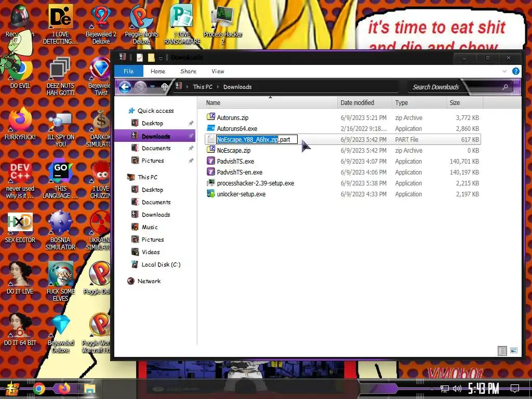Launch Bejeweled Deluxe diamond icon
The image size is (532, 399).
coord(60,333)
